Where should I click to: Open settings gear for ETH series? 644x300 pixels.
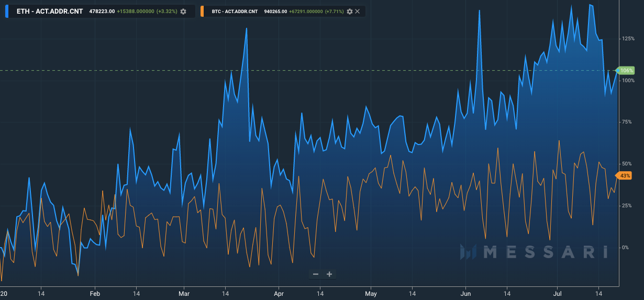[x=183, y=12]
